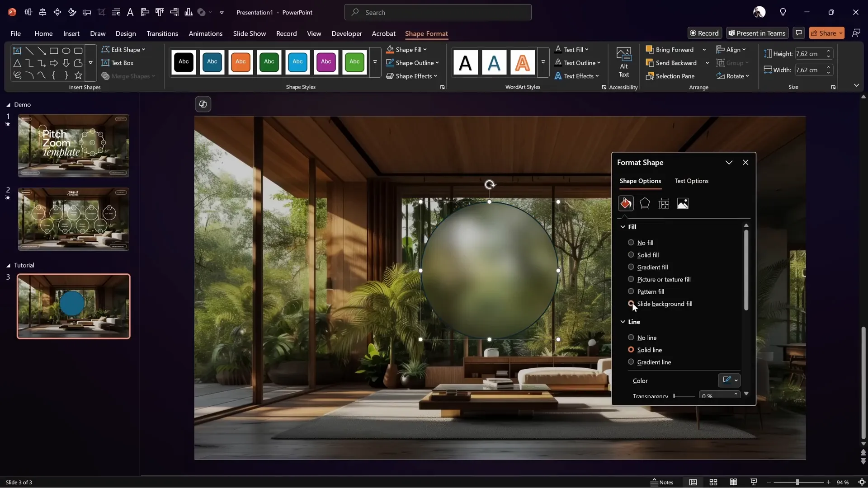Select Gradient line option
The width and height of the screenshot is (868, 488).
[630, 362]
